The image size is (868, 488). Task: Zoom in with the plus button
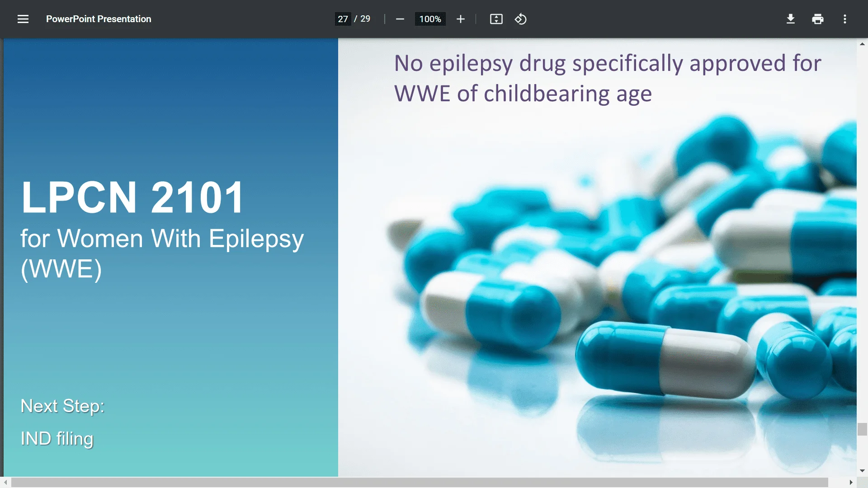click(461, 19)
